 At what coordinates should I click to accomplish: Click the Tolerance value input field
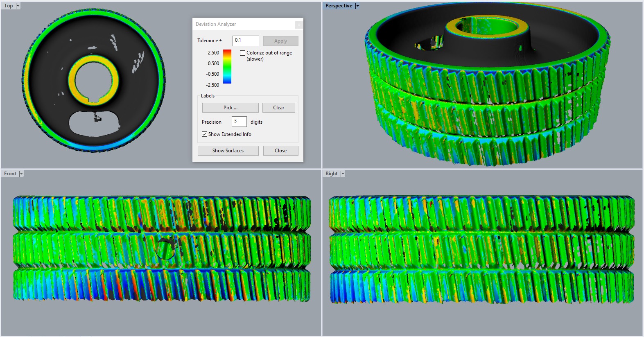click(245, 41)
